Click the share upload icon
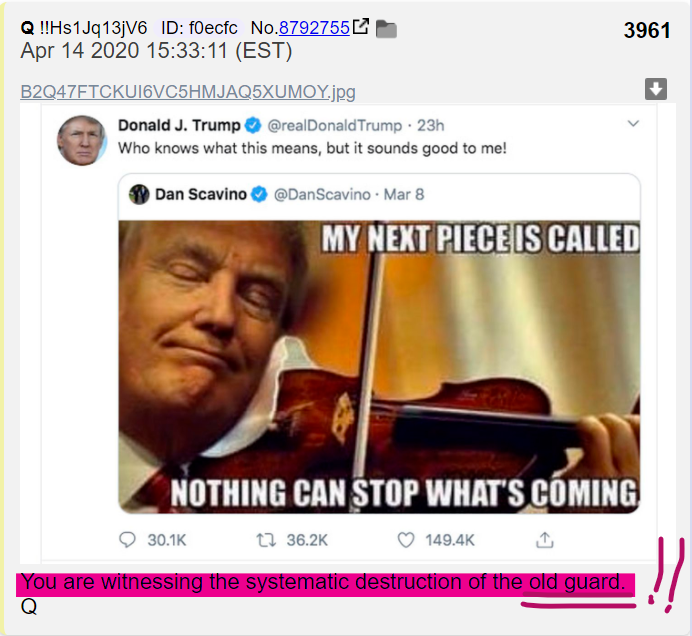 click(545, 540)
